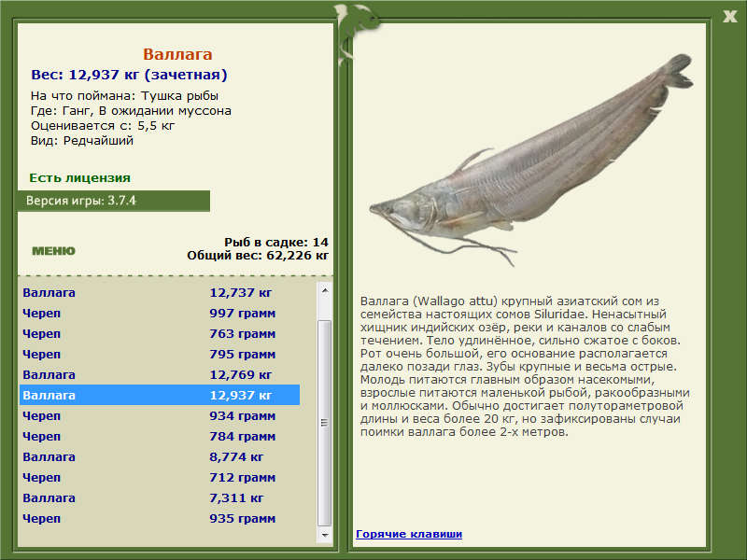Click the На что поймана: Тушка рыбы line
Screen dimensions: 747x560
tap(124, 96)
